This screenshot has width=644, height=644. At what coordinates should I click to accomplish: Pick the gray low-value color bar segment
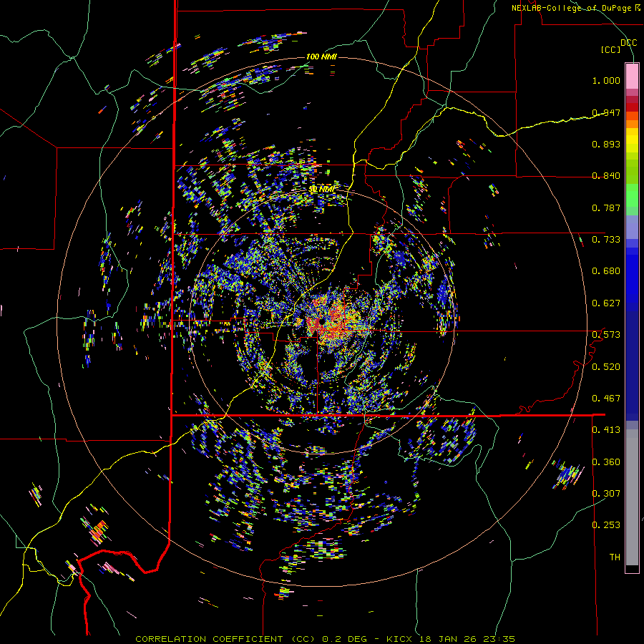[x=632, y=497]
